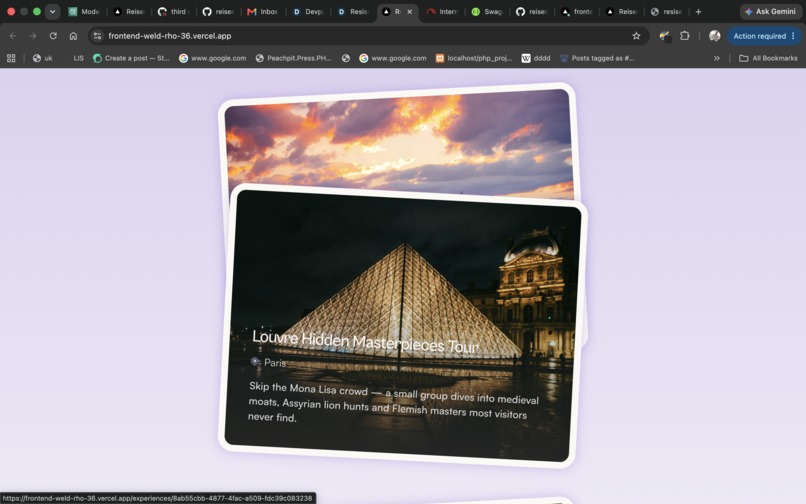This screenshot has height=504, width=806.
Task: Open the LIS bookmark
Action: pos(78,58)
